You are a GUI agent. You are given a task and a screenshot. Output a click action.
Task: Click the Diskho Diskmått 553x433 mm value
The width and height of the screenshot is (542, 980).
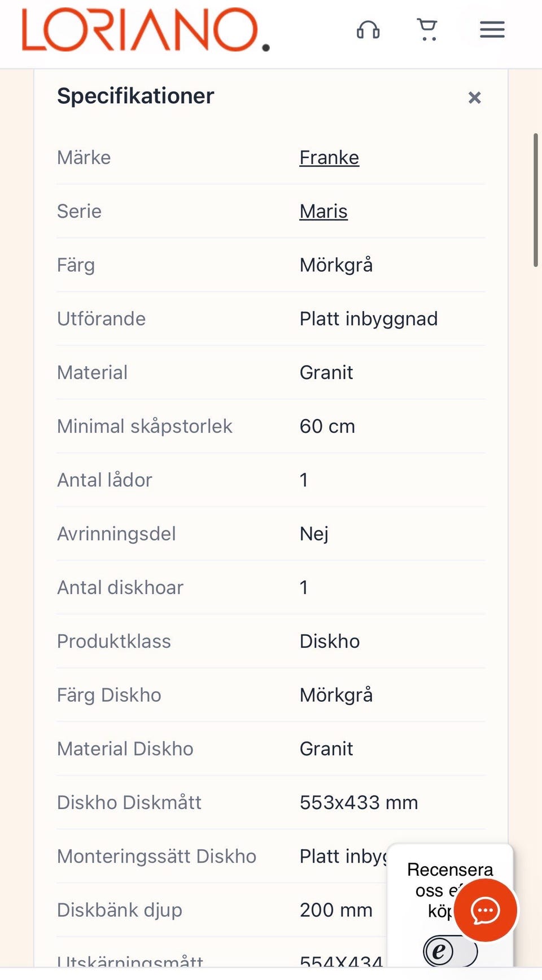[x=359, y=802]
